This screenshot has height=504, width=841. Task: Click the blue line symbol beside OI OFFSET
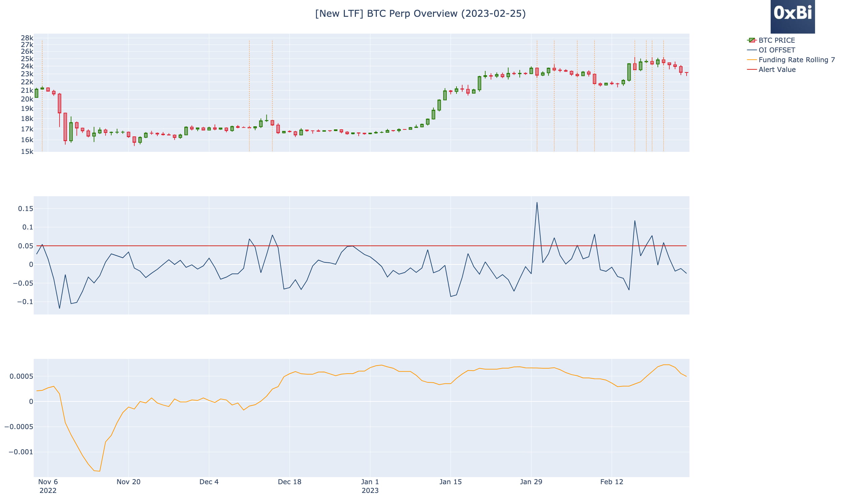(x=751, y=50)
